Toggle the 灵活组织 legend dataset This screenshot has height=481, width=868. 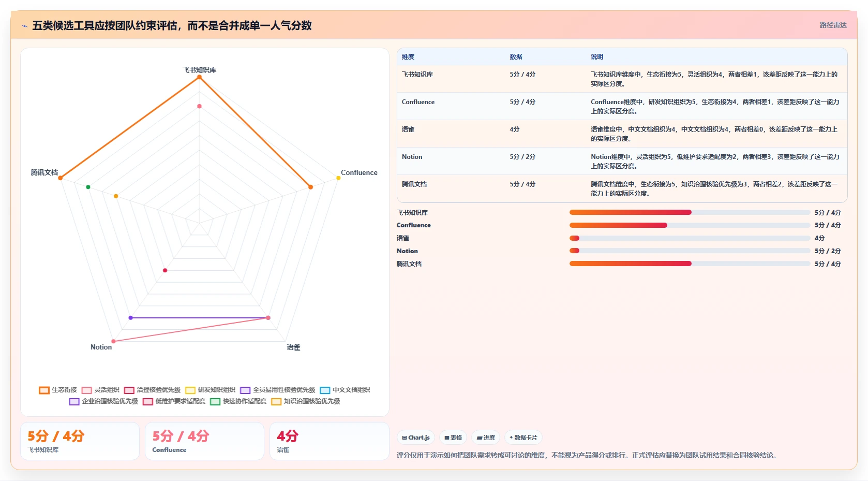pos(100,390)
